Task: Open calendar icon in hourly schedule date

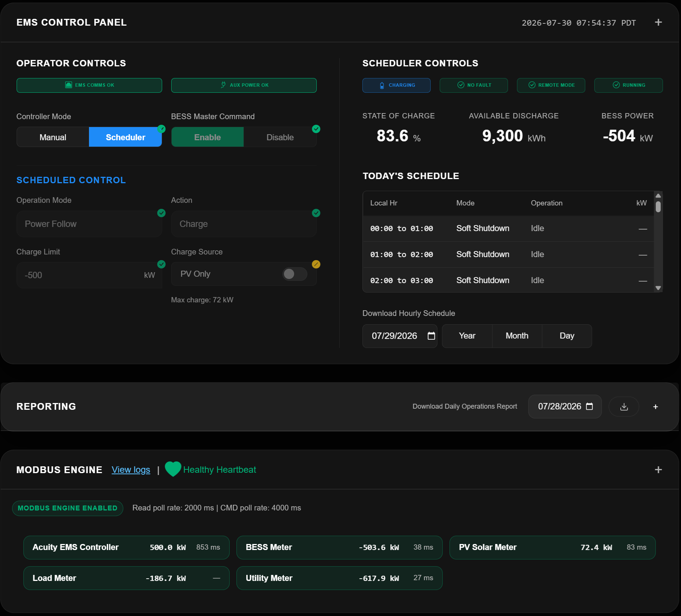Action: click(x=431, y=336)
